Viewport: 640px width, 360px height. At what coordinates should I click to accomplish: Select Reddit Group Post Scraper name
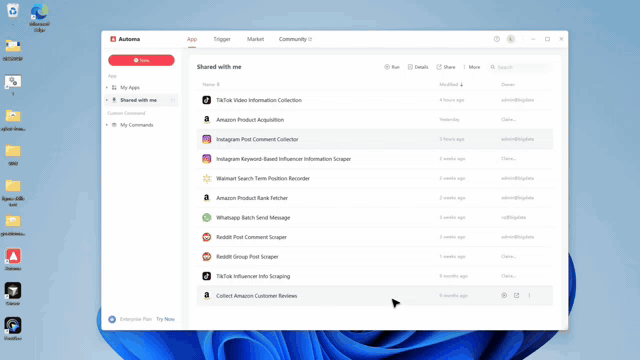click(x=247, y=257)
